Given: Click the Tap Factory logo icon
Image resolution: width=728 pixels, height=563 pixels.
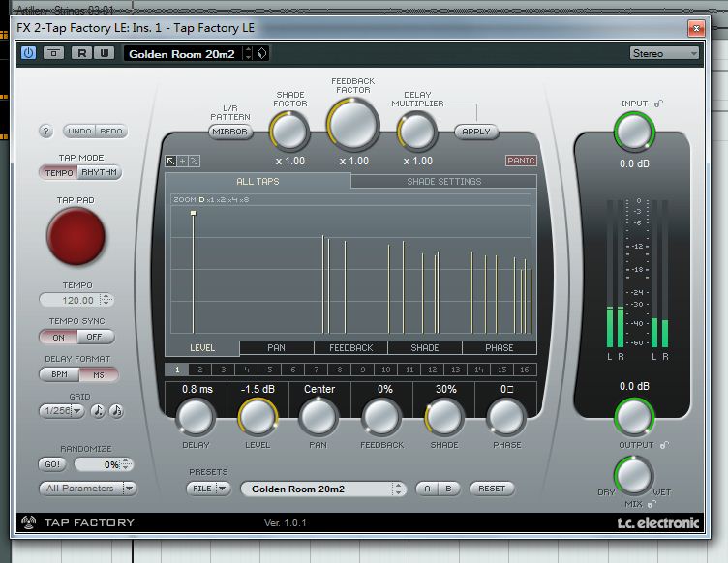Looking at the screenshot, I should [29, 522].
